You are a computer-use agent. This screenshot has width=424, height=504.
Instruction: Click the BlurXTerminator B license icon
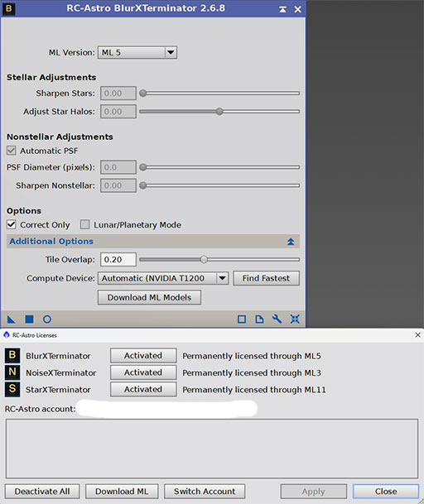click(x=12, y=356)
